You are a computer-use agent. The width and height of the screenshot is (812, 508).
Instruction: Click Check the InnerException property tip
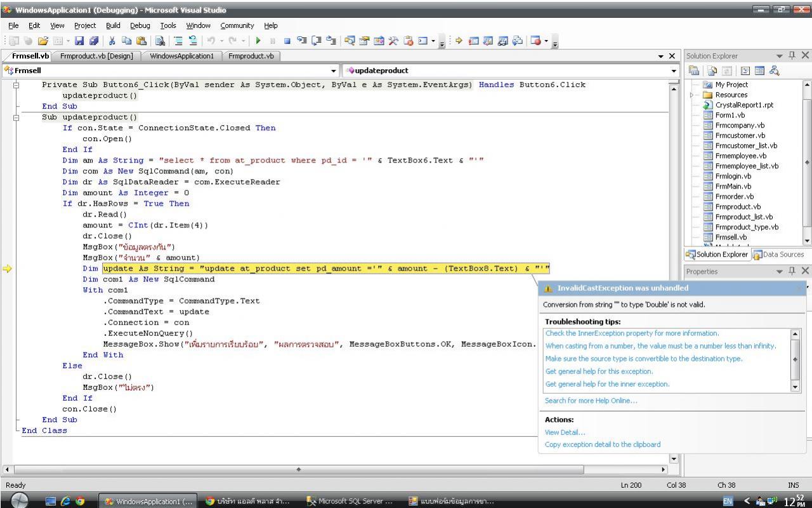coord(632,333)
